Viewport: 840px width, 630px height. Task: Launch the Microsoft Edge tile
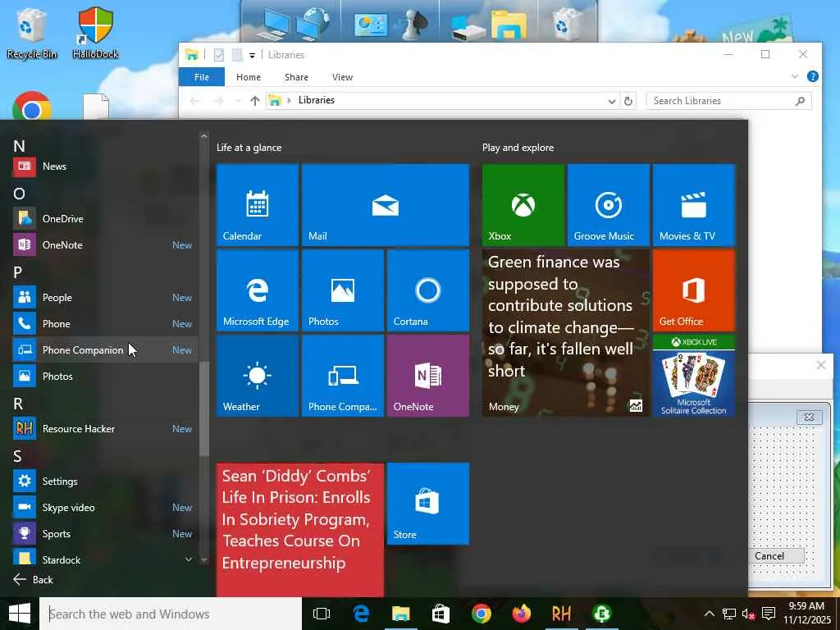pos(257,290)
